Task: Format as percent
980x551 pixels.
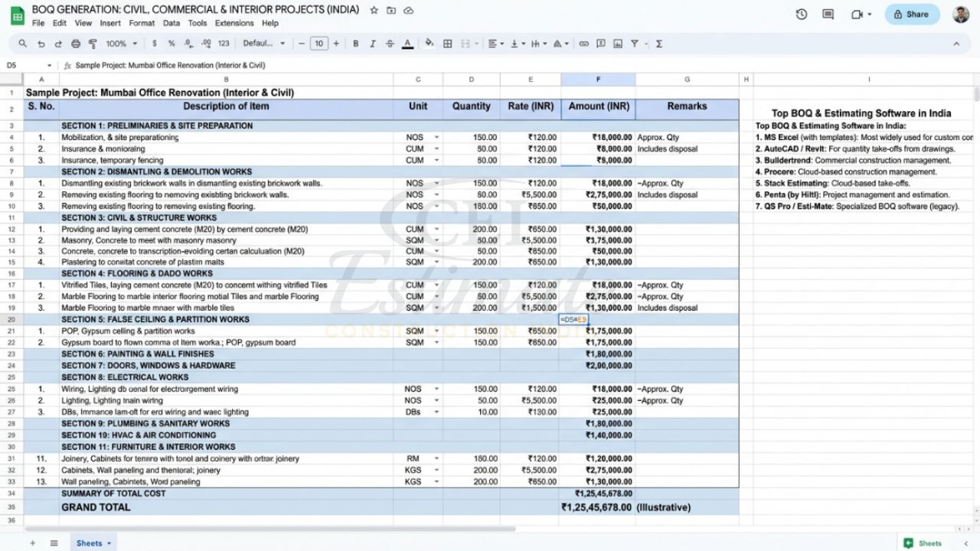Action: tap(171, 44)
